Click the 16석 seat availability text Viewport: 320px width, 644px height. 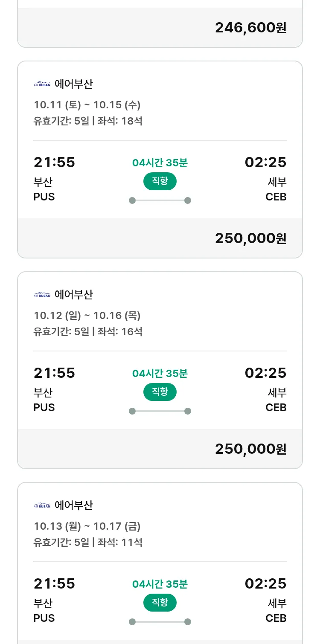(x=131, y=332)
